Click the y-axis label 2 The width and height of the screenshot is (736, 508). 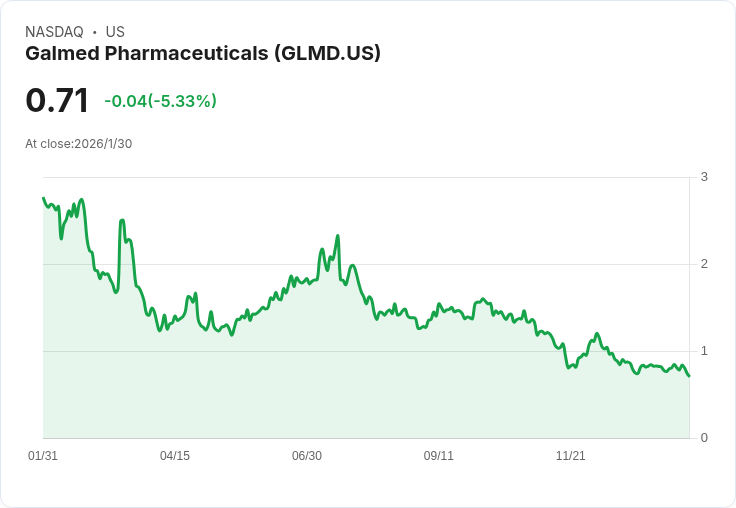coord(704,264)
